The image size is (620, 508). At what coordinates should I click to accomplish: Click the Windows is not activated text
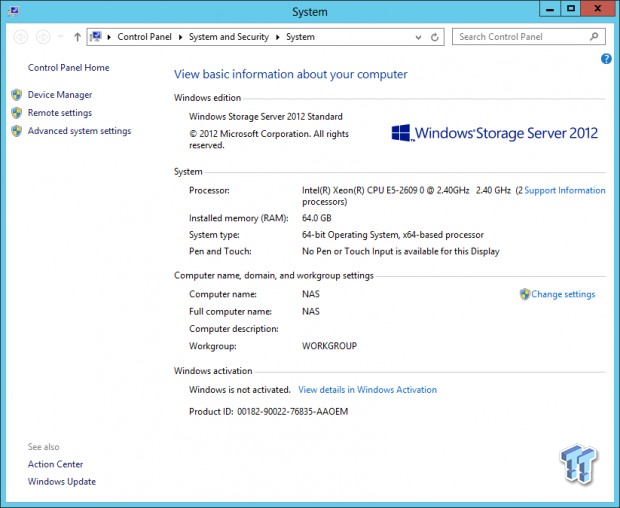coord(240,390)
